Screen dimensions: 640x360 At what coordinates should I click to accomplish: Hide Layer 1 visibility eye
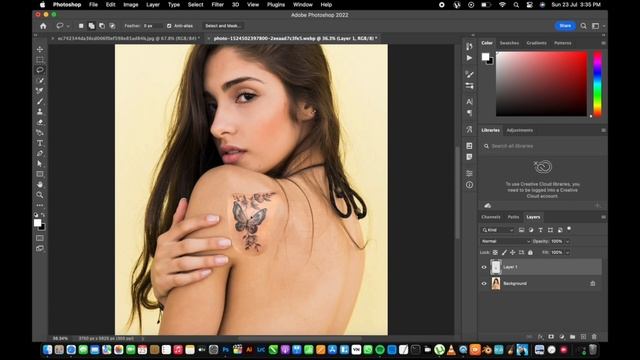coord(484,267)
